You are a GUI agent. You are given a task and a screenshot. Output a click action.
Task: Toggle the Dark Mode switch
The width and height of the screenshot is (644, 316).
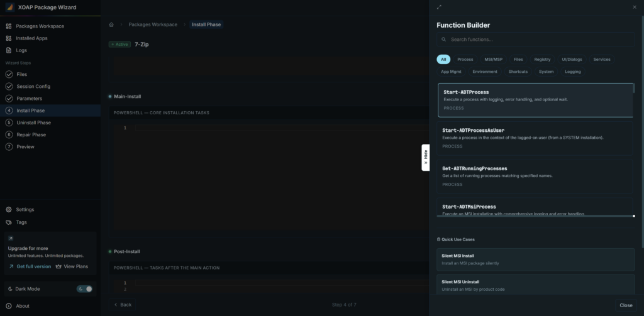tap(84, 289)
